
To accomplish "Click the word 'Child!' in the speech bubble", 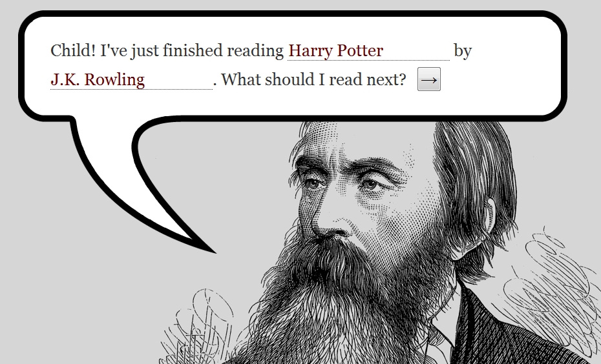I will click(x=73, y=50).
